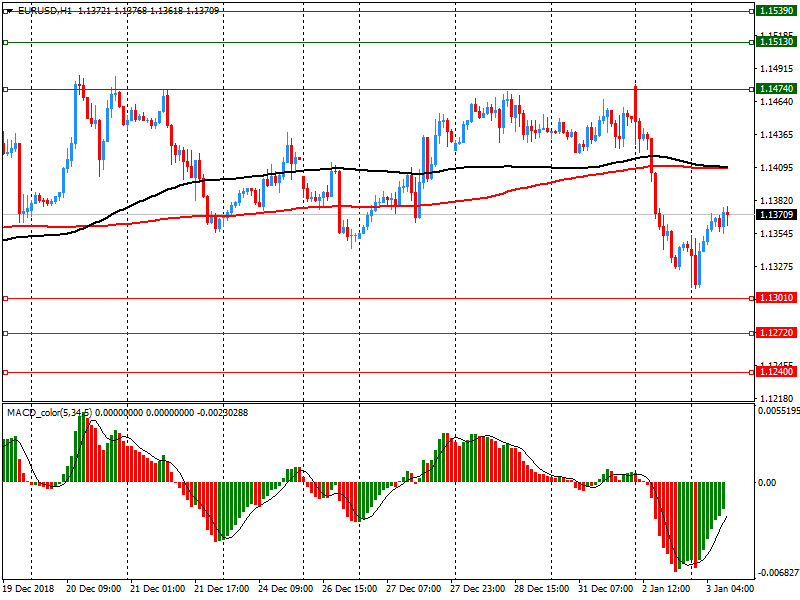Click left anchor square of 1.14740 line
This screenshot has height=600, width=800.
pyautogui.click(x=5, y=90)
